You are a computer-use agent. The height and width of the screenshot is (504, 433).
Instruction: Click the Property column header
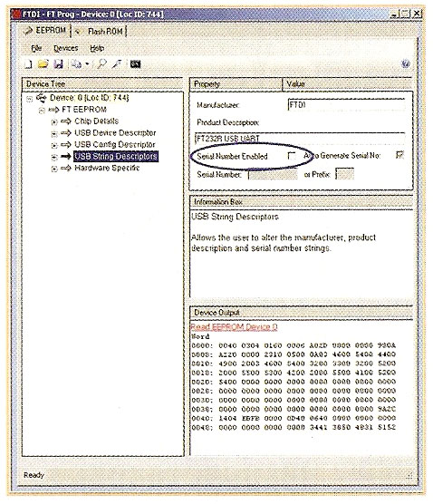236,84
